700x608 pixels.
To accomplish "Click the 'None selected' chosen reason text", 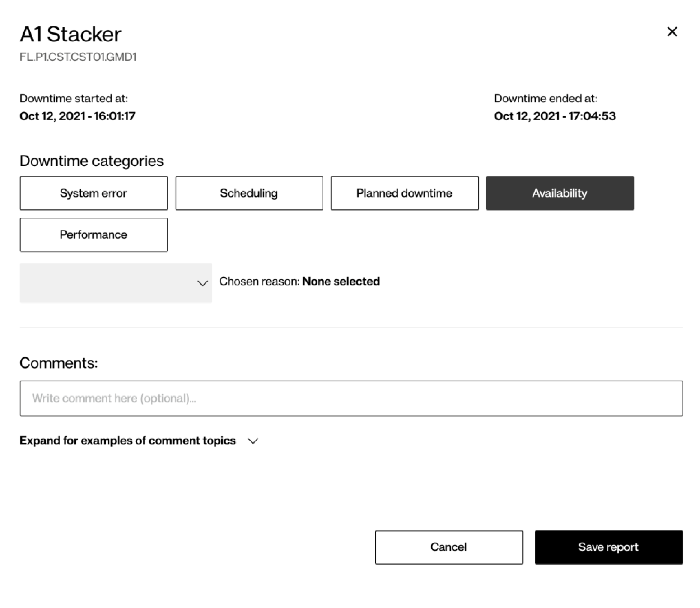I will pyautogui.click(x=341, y=281).
